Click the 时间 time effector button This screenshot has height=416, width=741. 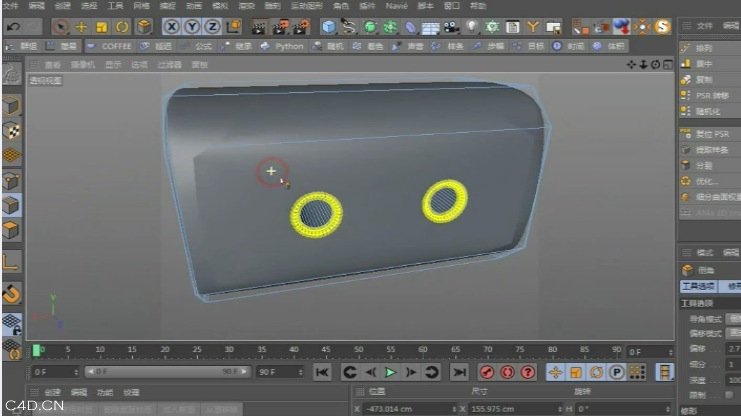click(x=569, y=46)
